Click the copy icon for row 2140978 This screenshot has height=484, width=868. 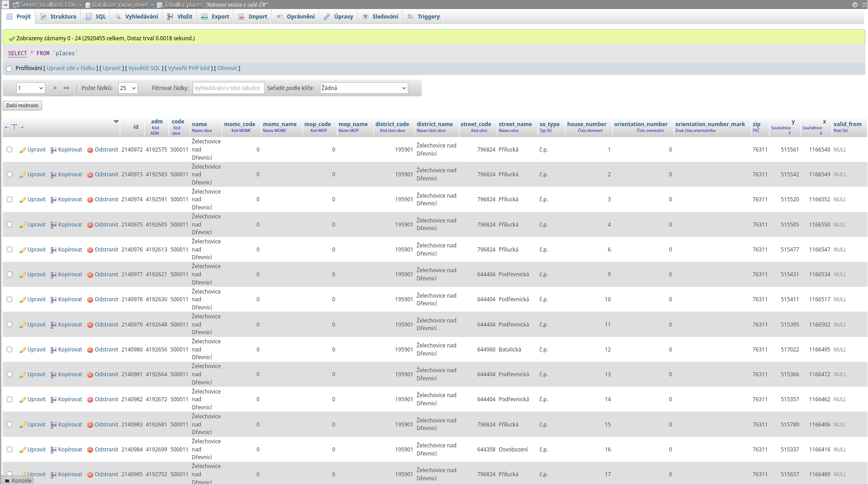[53, 300]
